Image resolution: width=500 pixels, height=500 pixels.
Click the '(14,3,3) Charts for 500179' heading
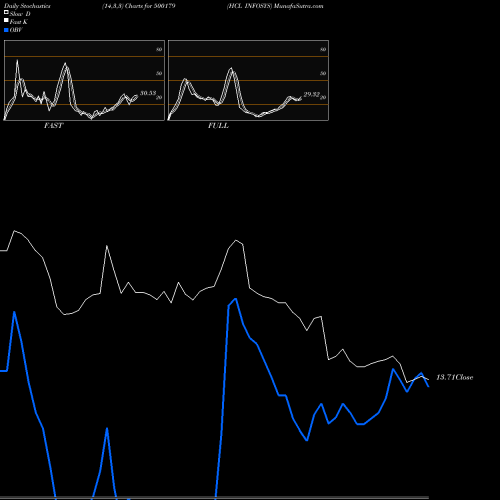point(139,6)
